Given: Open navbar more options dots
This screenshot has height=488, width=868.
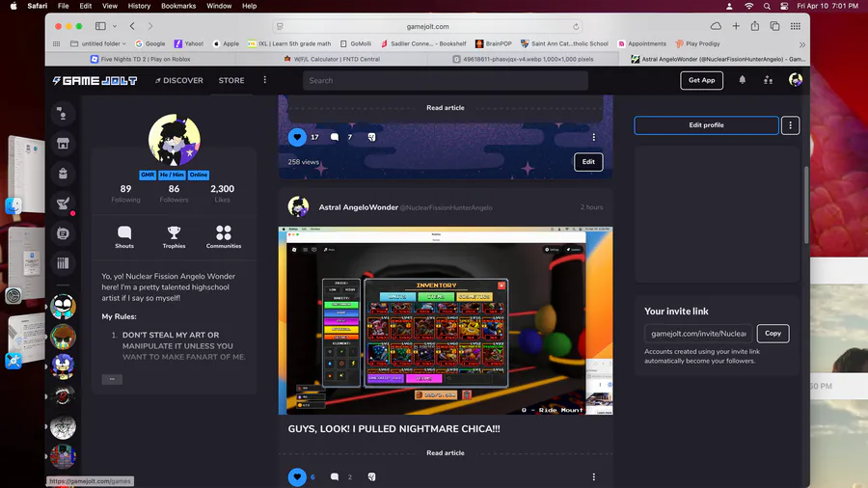Looking at the screenshot, I should [264, 80].
